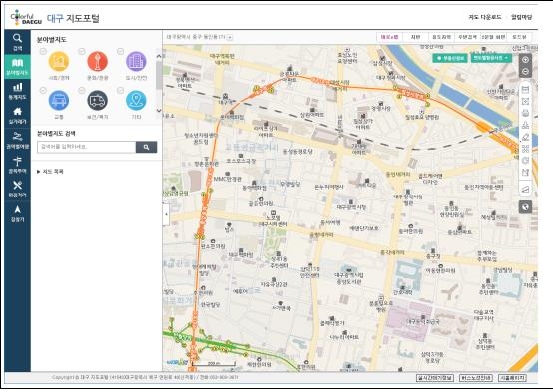Switch to the third tab of the map tab bar
This screenshot has height=392, width=553.
441,37
